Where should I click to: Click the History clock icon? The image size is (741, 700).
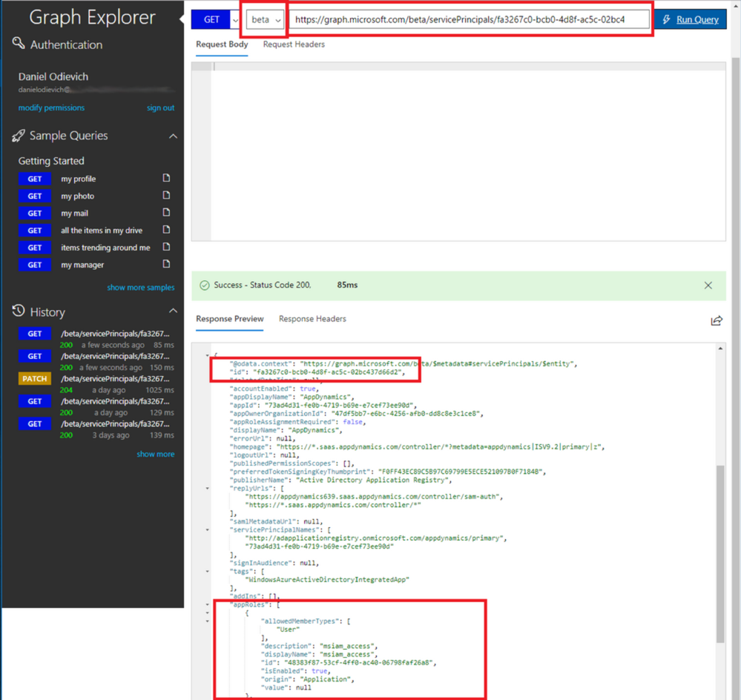[x=19, y=311]
